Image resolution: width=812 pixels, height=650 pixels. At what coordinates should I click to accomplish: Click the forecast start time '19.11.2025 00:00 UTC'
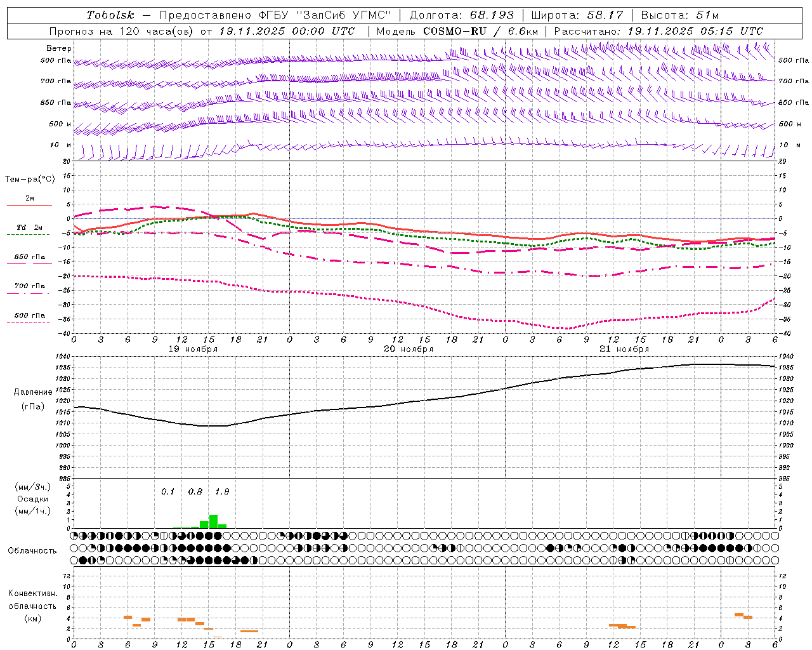click(x=287, y=31)
